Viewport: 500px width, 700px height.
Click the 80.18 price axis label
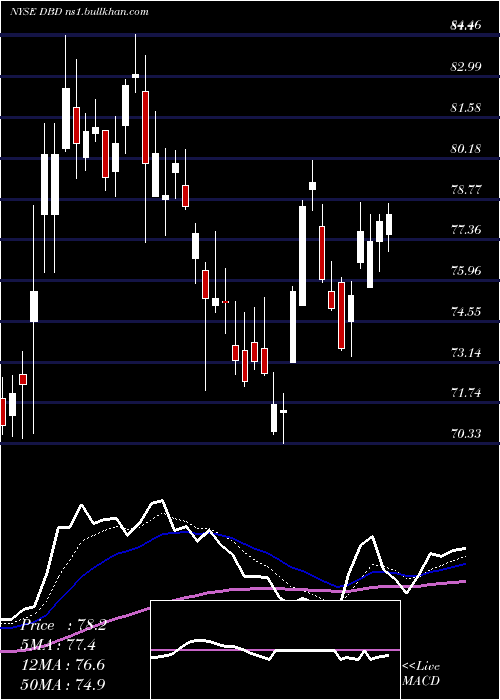466,148
